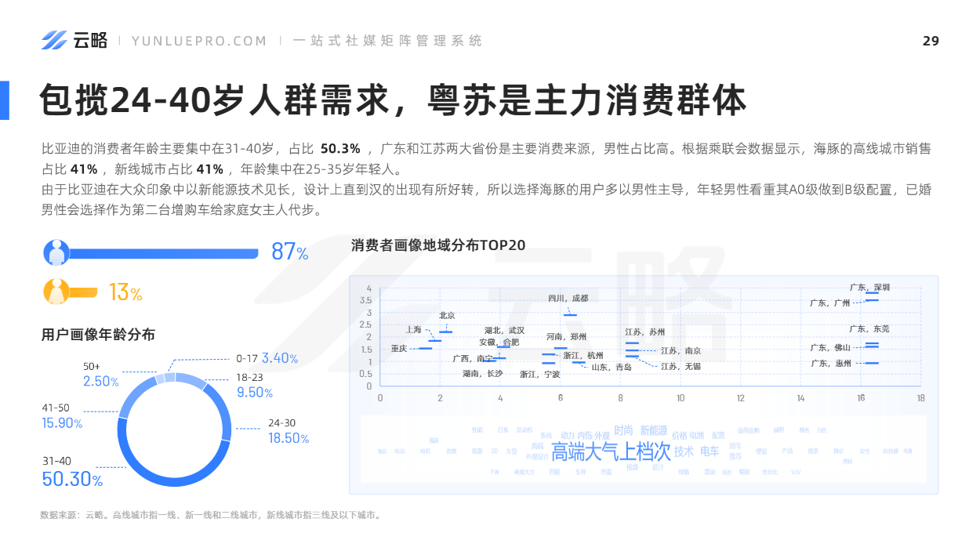Screen dimensions: 980x551
Task: Click 外观 in the word cloud
Action: click(602, 436)
